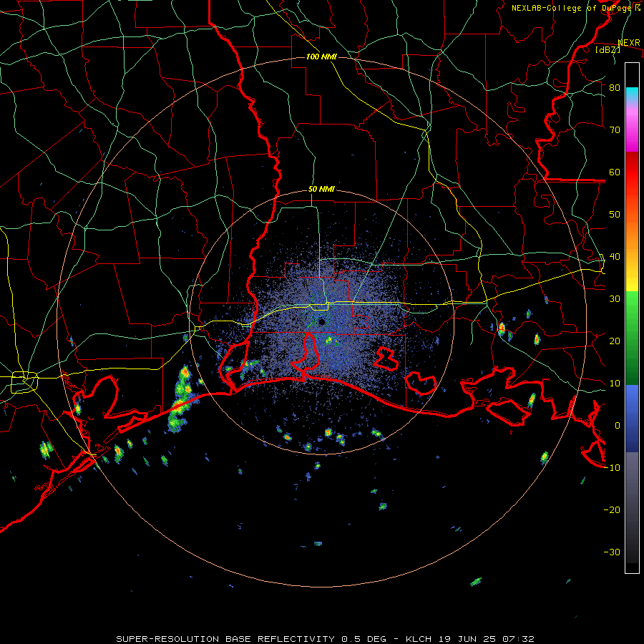Click the -20 dBZ scale value
Viewport: 644px width, 644px height.
[612, 509]
